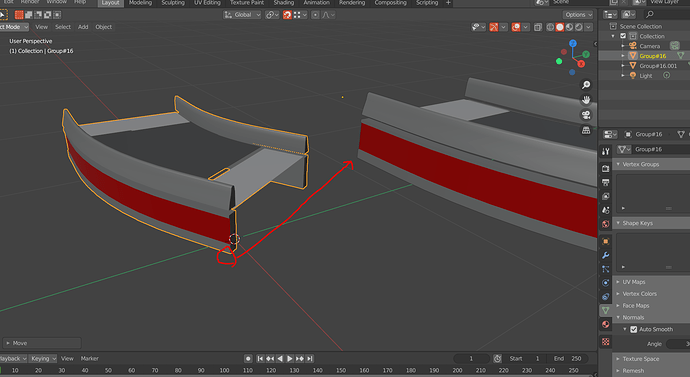Open the viewport Object menu
This screenshot has height=377, width=690.
[x=104, y=27]
